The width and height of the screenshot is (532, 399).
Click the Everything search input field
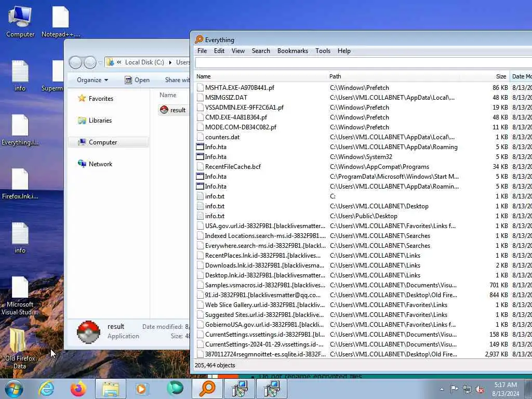(x=364, y=63)
